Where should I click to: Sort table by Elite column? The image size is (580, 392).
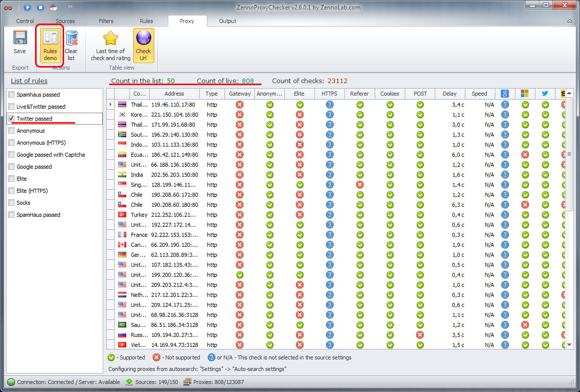[299, 94]
